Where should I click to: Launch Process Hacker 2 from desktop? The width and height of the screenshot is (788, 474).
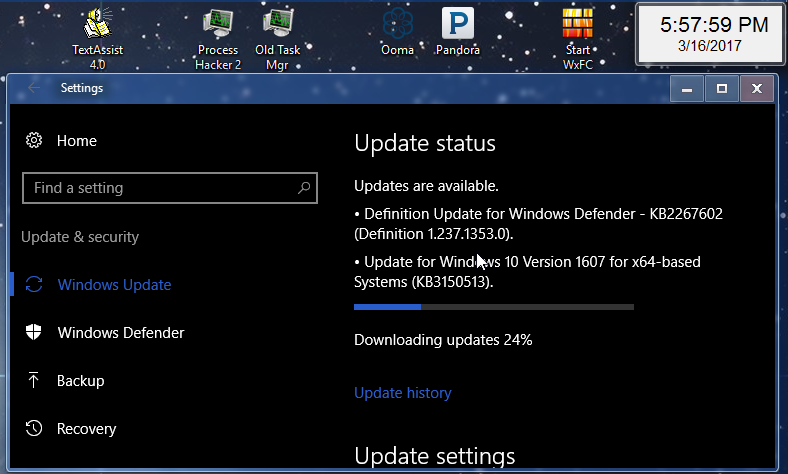point(218,24)
